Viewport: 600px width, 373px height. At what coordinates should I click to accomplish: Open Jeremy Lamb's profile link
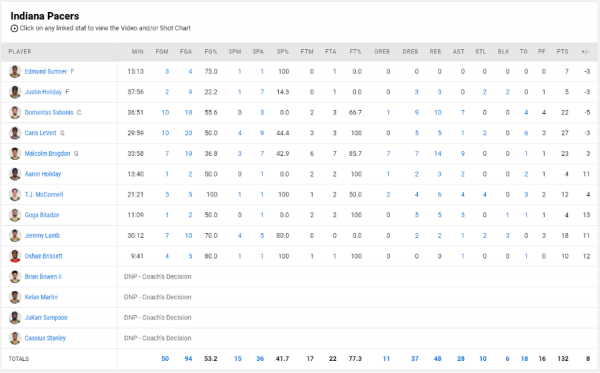[42, 236]
